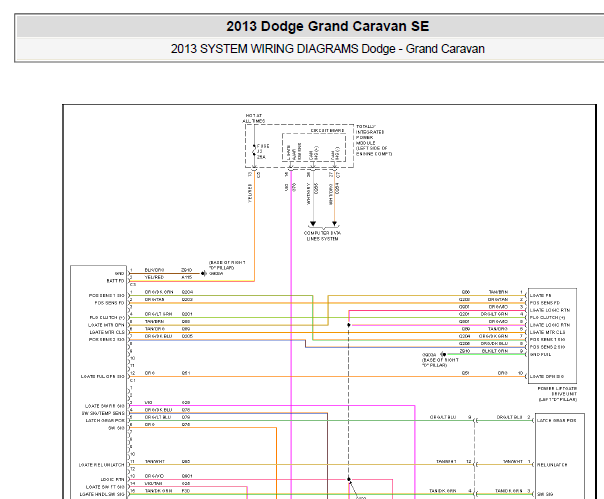
Task: Click "ORG/LT BLU" label beside left pin 5
Action: (x=158, y=417)
